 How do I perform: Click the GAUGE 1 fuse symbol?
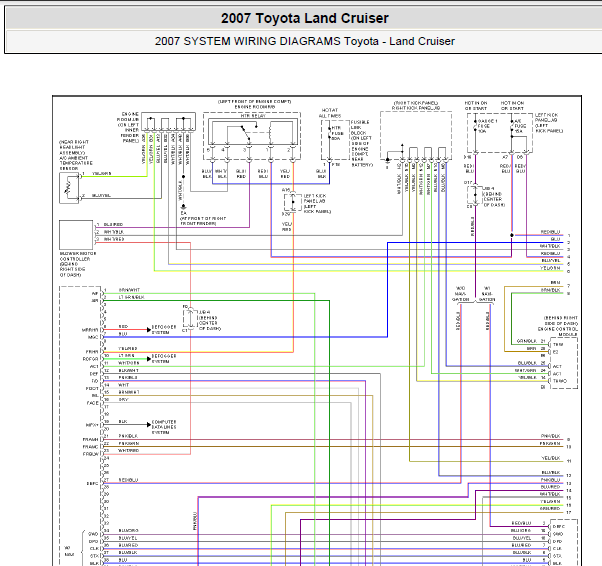(475, 127)
